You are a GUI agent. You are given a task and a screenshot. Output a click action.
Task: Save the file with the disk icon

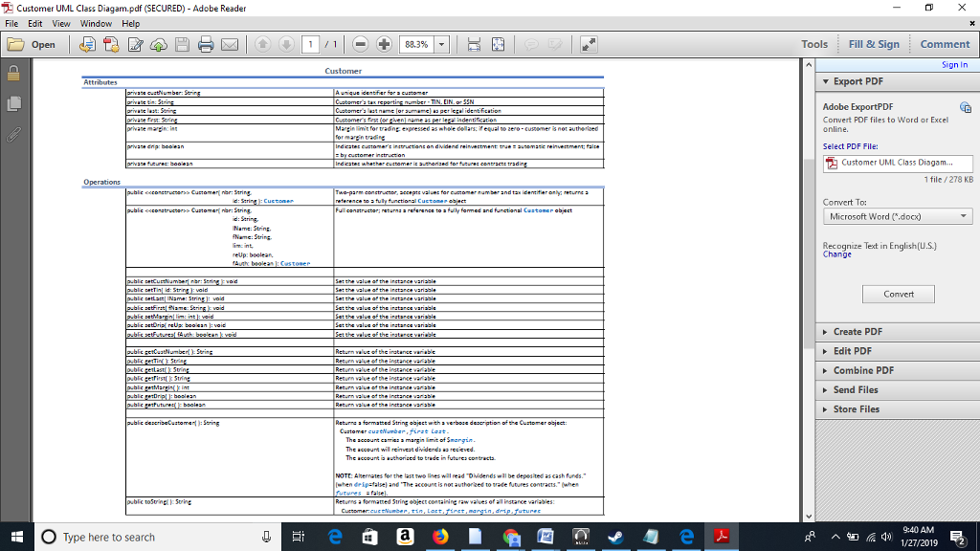(x=180, y=44)
